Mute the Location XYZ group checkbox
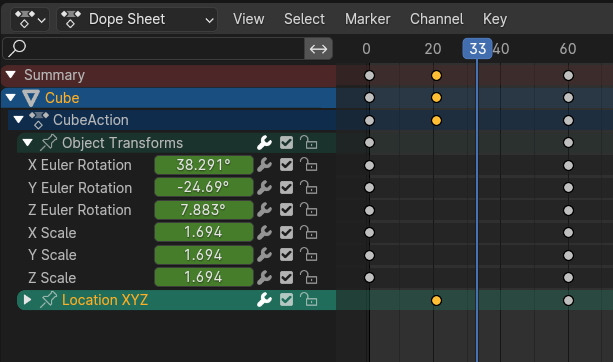Viewport: 613px width, 362px height. [x=287, y=300]
